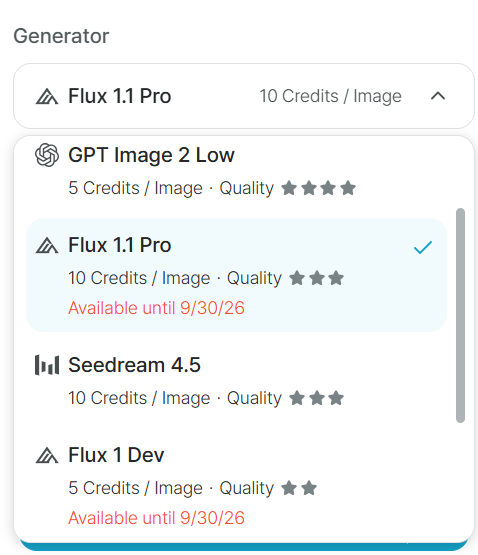Choose Seedream 4.5 from the list
The height and width of the screenshot is (555, 478).
237,381
